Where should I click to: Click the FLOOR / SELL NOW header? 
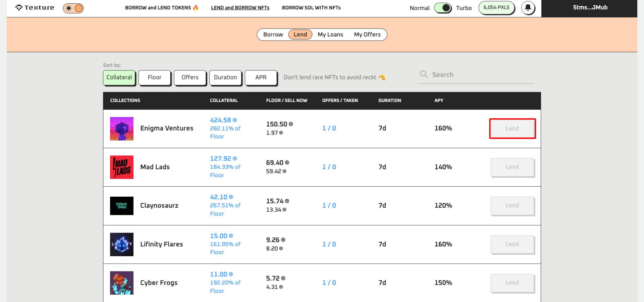(286, 100)
